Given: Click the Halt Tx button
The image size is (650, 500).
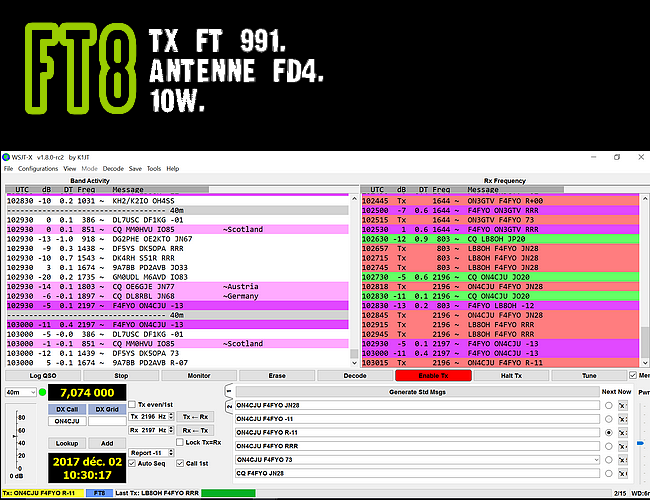Looking at the screenshot, I should click(x=511, y=376).
